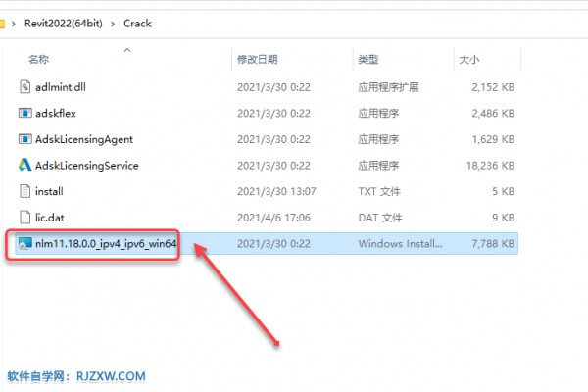Sort files by the 名称 column header
This screenshot has height=392, width=588.
pos(38,59)
